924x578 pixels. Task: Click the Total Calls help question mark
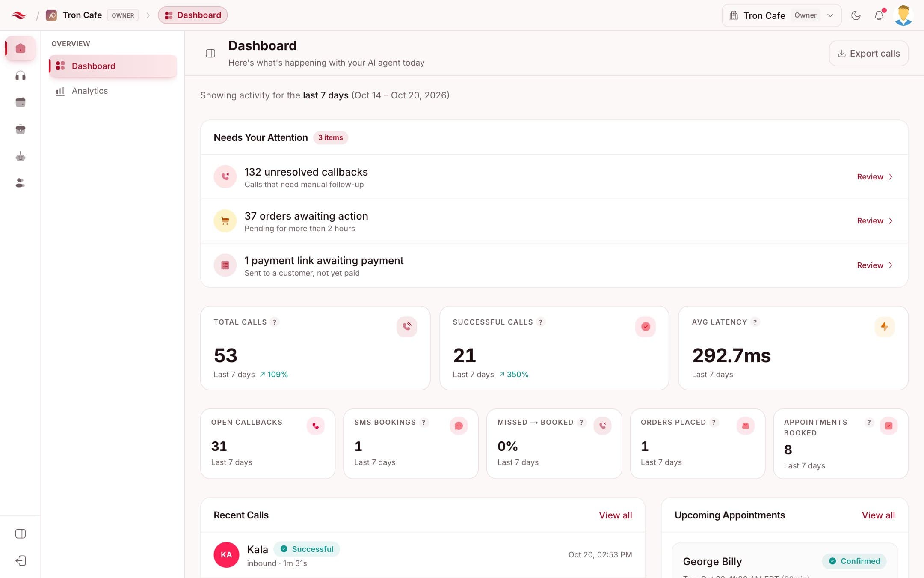point(275,322)
